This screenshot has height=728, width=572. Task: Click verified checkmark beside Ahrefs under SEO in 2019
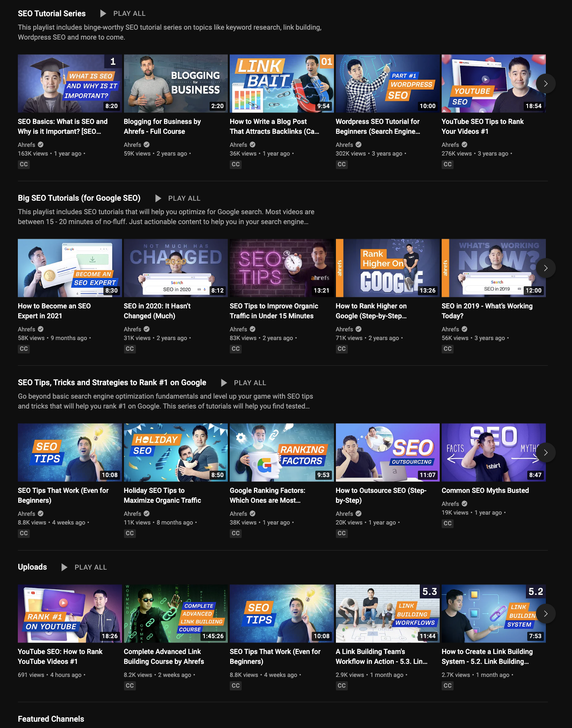[x=465, y=329]
